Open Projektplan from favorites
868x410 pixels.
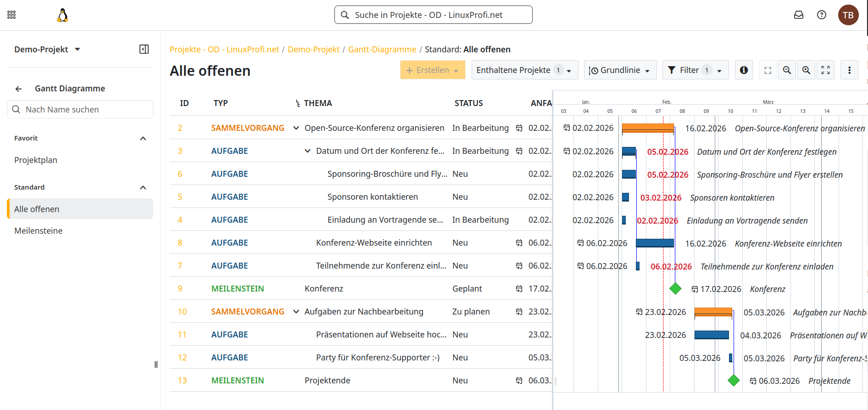click(x=36, y=160)
